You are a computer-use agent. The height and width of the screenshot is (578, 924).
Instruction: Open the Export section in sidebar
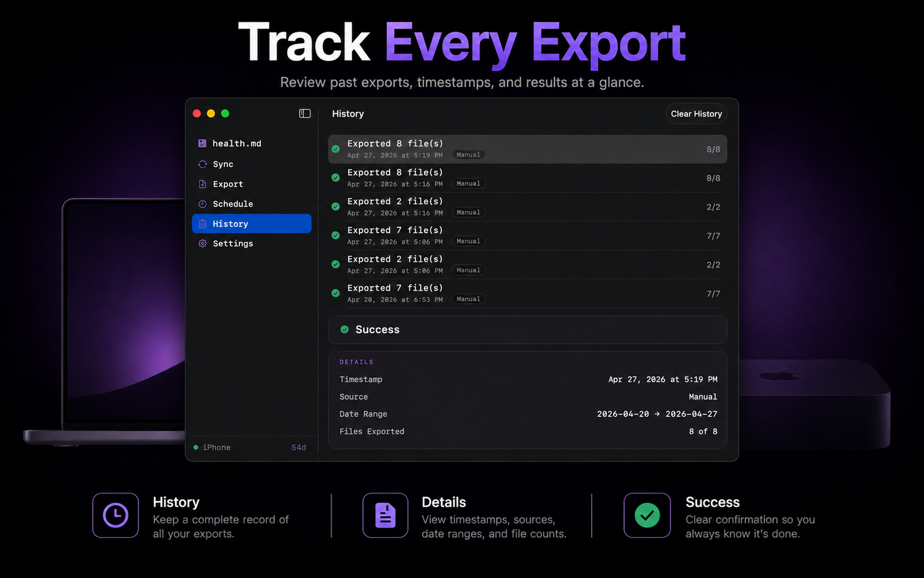tap(252, 184)
